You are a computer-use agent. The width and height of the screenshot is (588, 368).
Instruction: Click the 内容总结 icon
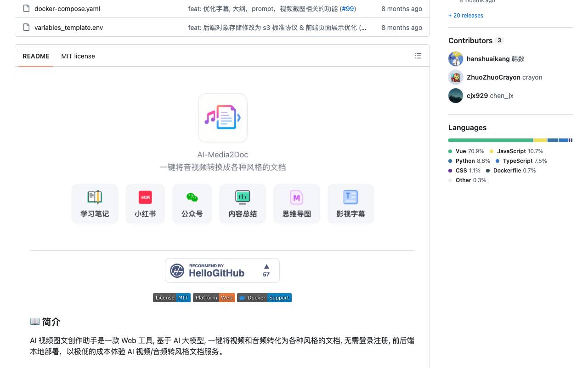(243, 197)
